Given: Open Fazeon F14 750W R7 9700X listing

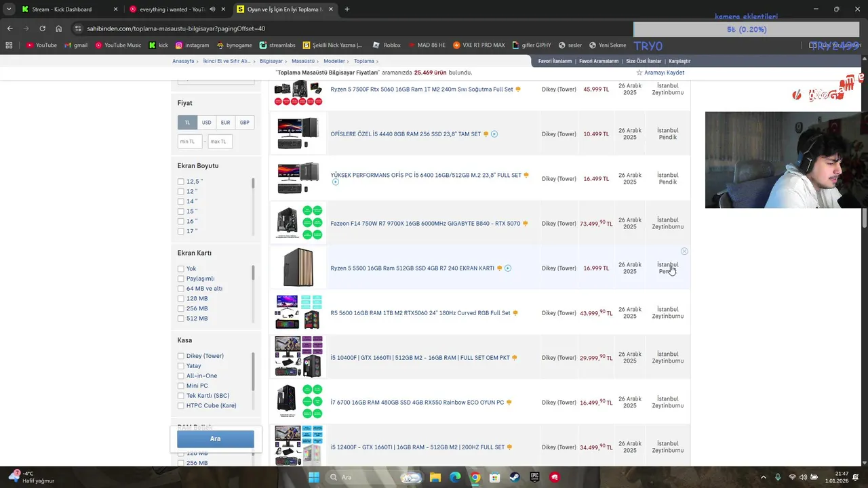Looking at the screenshot, I should 425,224.
